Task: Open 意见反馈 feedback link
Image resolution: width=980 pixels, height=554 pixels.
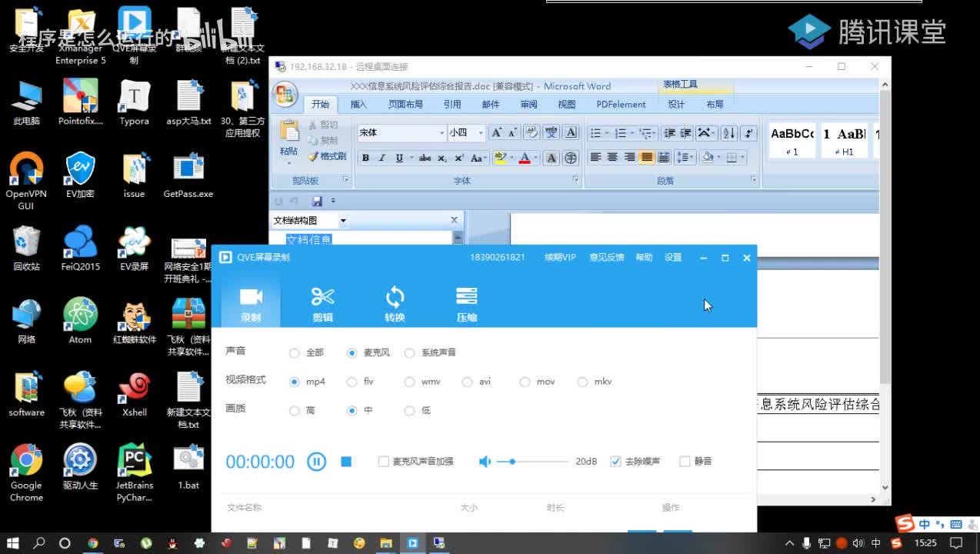Action: pos(607,258)
